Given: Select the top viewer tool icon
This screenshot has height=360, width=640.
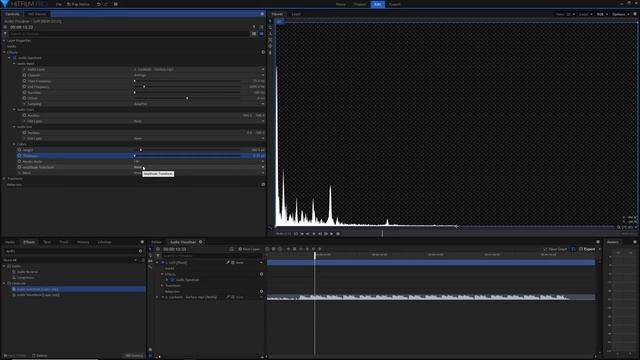Looking at the screenshot, I should pyautogui.click(x=270, y=21).
